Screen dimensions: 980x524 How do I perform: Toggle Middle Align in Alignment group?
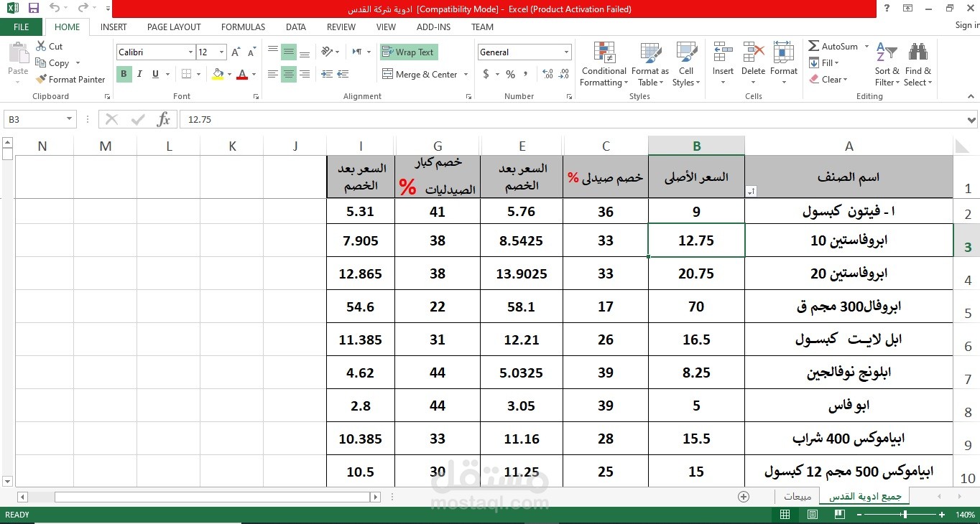tap(289, 52)
